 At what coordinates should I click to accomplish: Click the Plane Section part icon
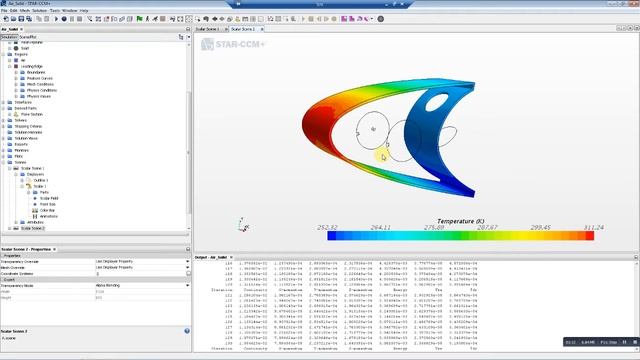point(16,114)
